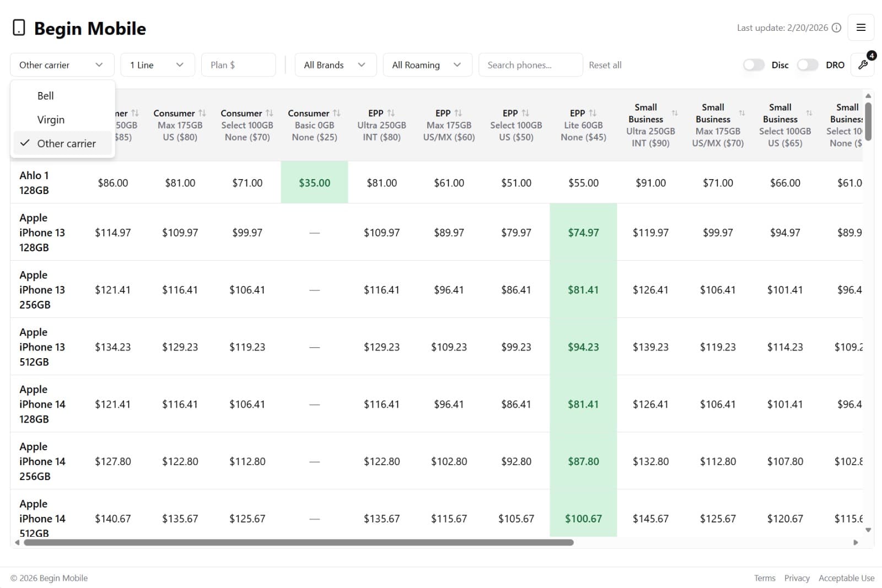The image size is (882, 588).
Task: Select Bell from carrier list
Action: (x=46, y=96)
